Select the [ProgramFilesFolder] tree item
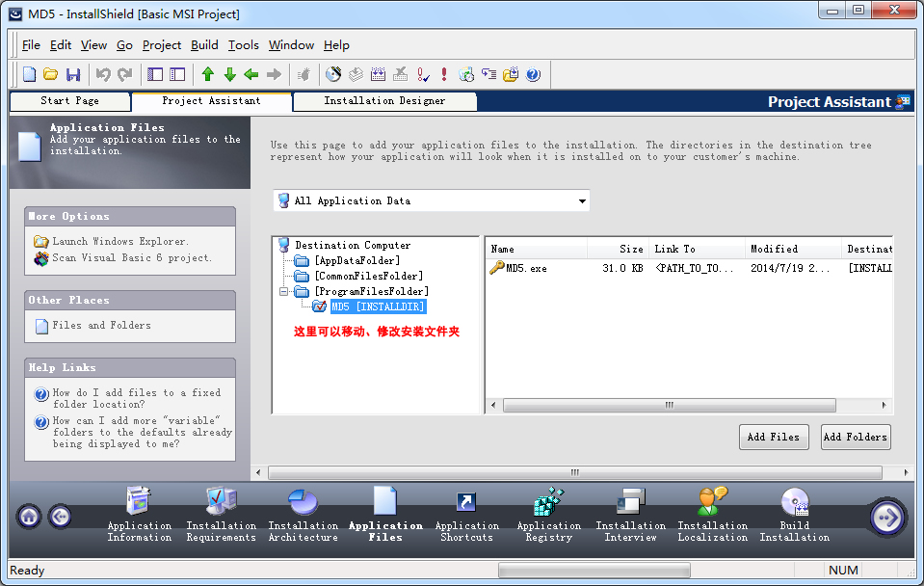 pyautogui.click(x=372, y=291)
